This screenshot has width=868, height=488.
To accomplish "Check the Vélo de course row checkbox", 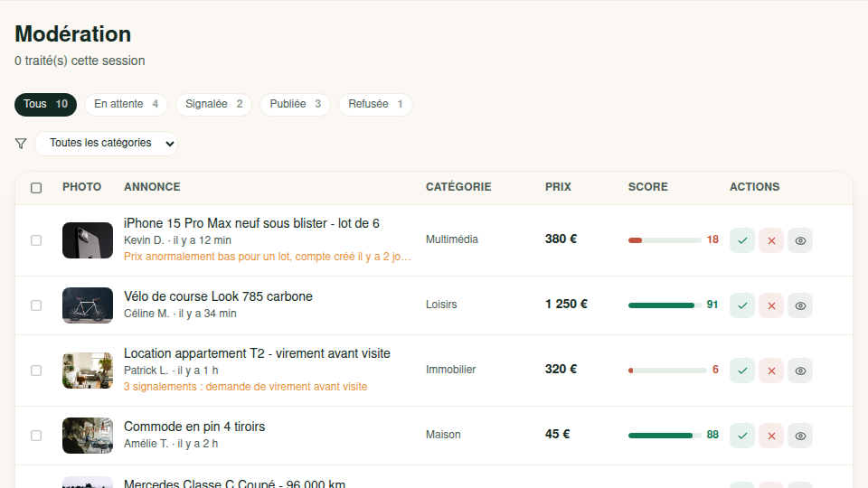I will (36, 305).
